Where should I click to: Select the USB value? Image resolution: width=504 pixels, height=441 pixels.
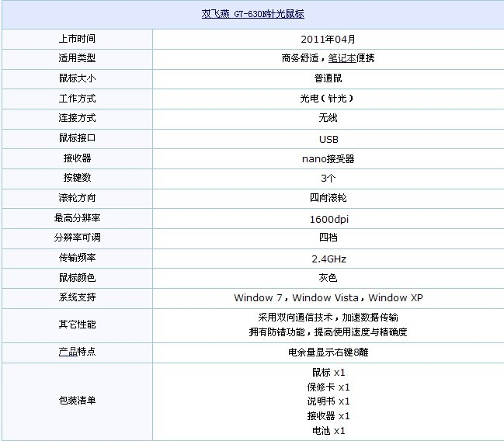click(328, 139)
